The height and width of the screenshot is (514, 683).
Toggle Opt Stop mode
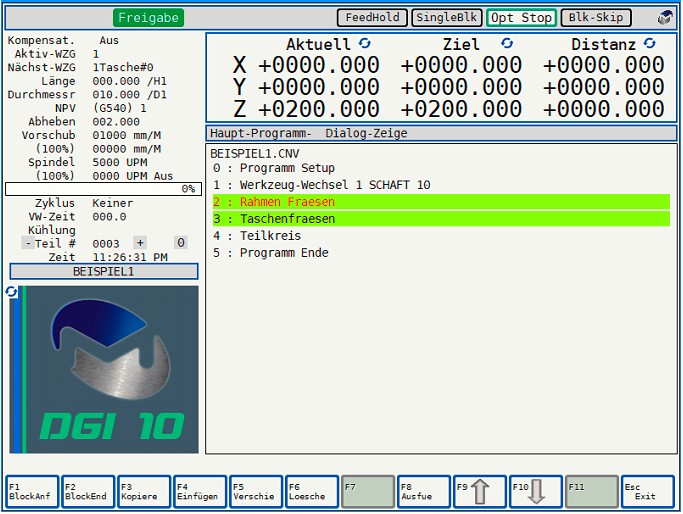click(521, 17)
